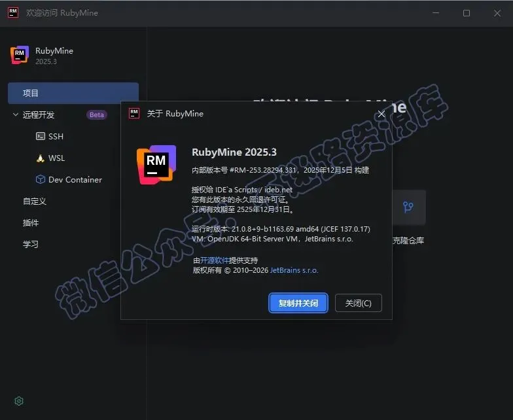Click the WSL penguin icon
This screenshot has width=513, height=420.
[x=41, y=158]
